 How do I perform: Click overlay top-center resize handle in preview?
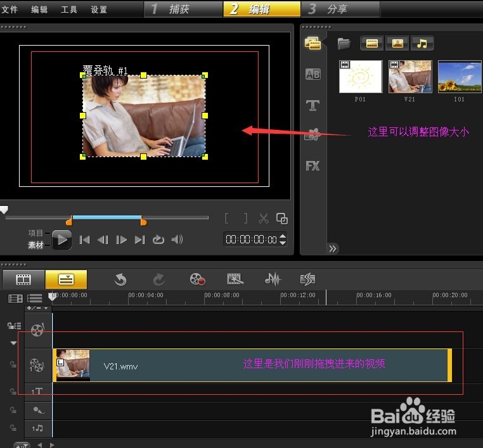pyautogui.click(x=143, y=75)
